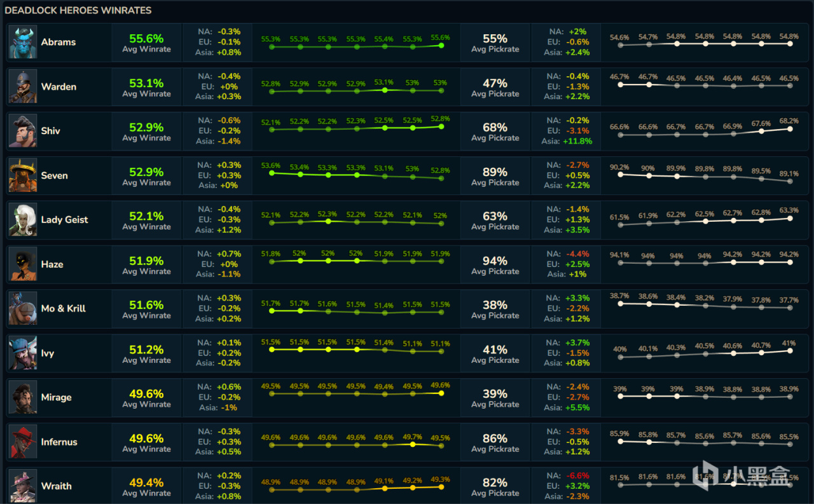
Task: Click the Deadlock Heroes Winrates heading
Action: [78, 10]
